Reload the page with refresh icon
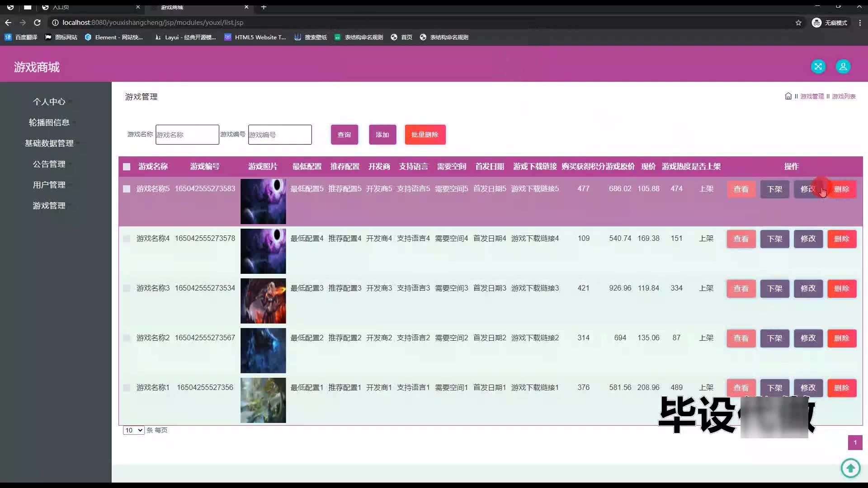This screenshot has width=868, height=488. 38,23
